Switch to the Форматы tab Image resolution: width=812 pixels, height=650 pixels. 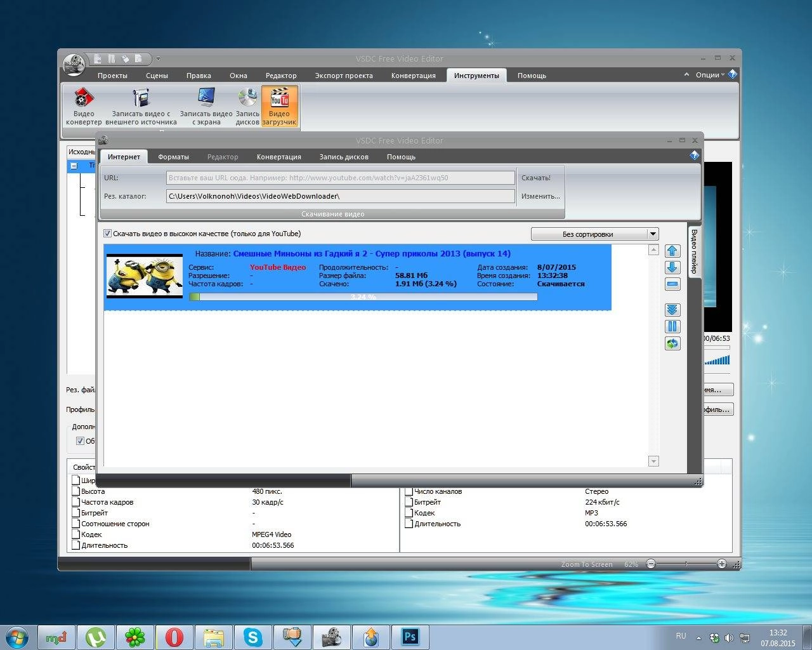173,157
